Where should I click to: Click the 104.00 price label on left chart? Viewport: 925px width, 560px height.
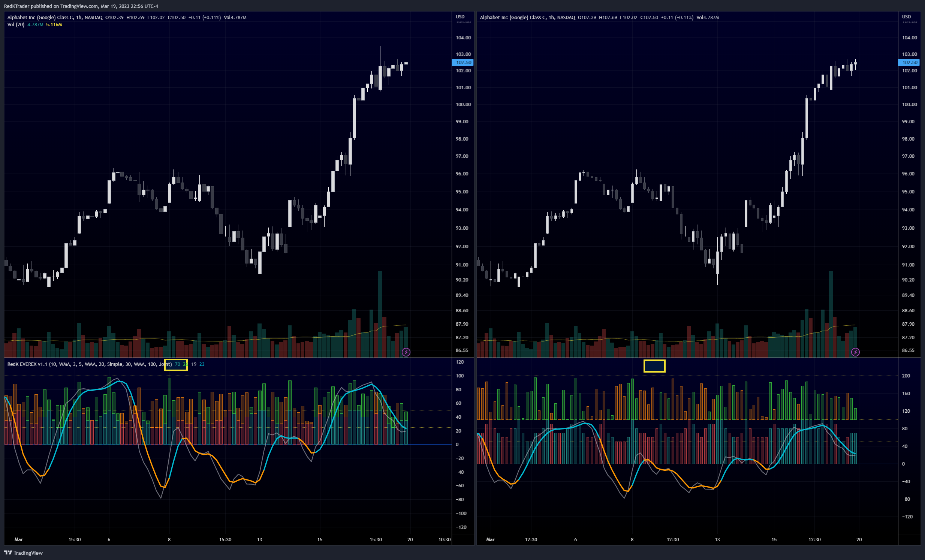point(463,37)
